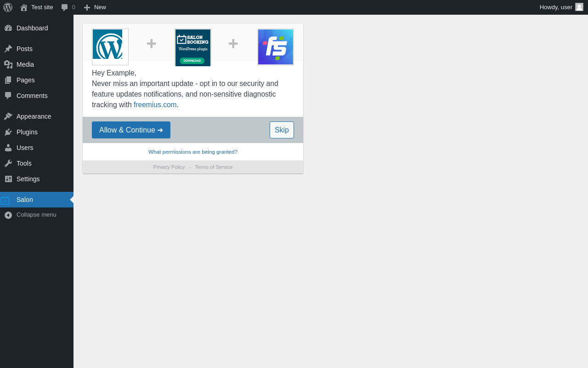Click the Collapse menu arrow icon
The height and width of the screenshot is (368, 588).
point(8,215)
